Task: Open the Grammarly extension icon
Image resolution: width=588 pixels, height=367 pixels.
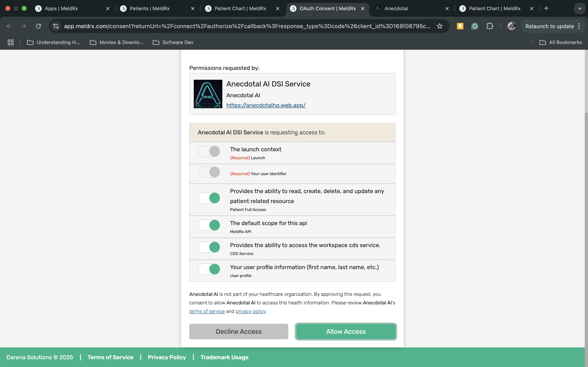Action: (474, 26)
